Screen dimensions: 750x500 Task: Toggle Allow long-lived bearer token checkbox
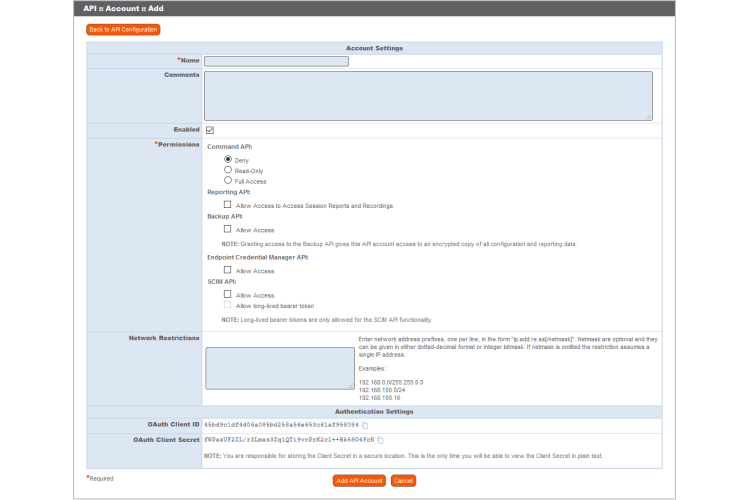[x=228, y=305]
